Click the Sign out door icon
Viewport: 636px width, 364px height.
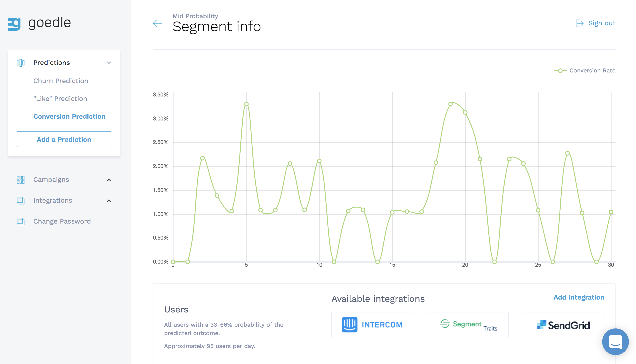click(579, 23)
